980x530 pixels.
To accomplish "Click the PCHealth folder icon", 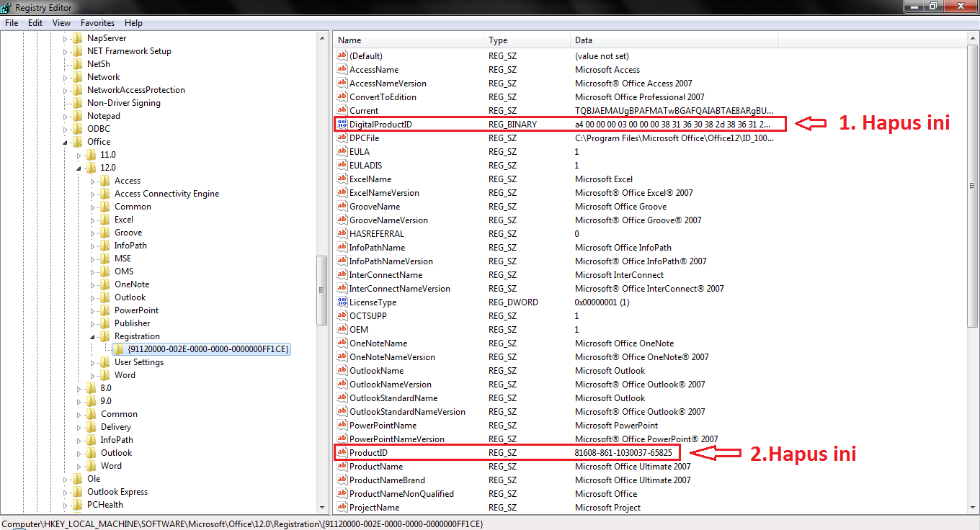I will pos(78,505).
